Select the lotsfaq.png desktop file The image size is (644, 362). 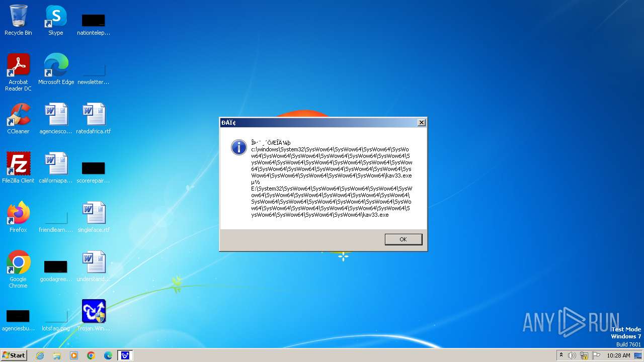point(56,320)
